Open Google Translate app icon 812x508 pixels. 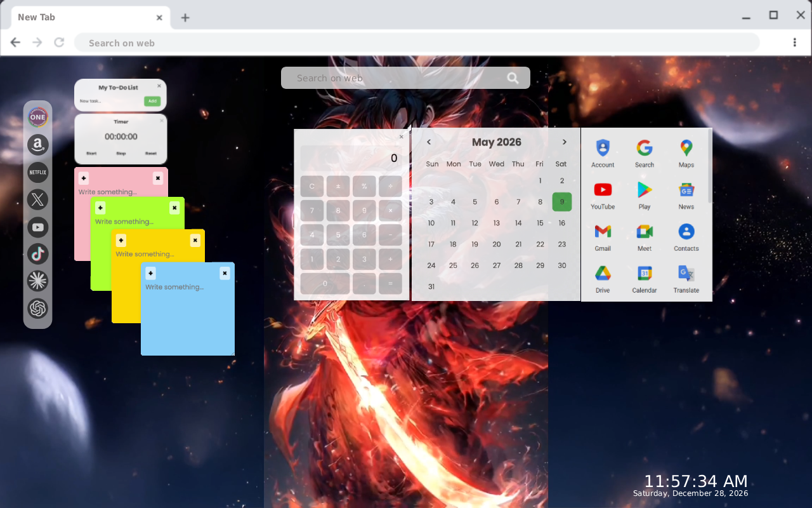click(x=686, y=279)
